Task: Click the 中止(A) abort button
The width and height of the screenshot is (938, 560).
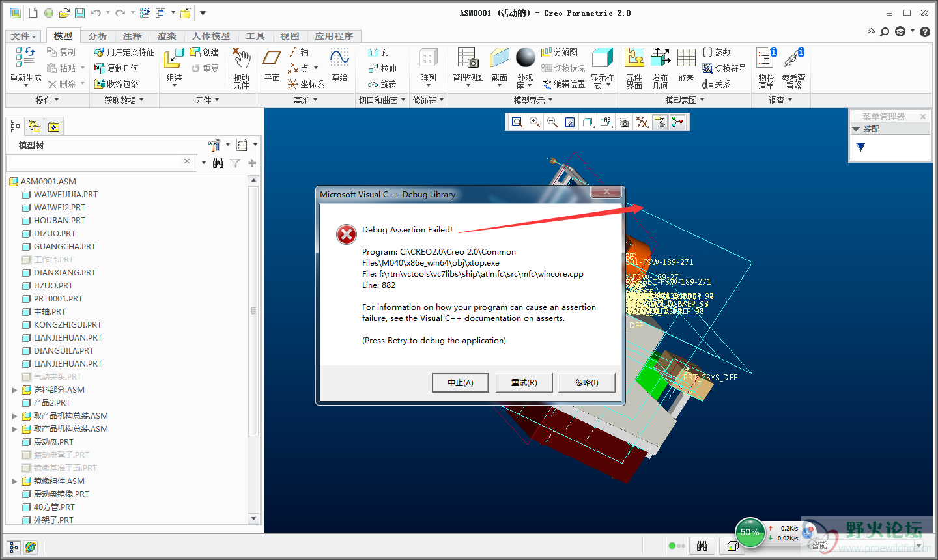Action: pos(461,382)
